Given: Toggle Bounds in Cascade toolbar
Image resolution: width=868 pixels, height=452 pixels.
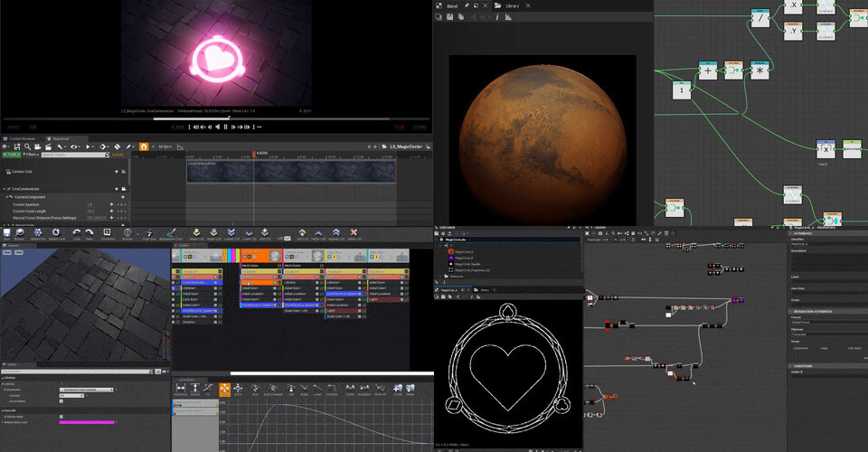Looking at the screenshot, I should [127, 234].
